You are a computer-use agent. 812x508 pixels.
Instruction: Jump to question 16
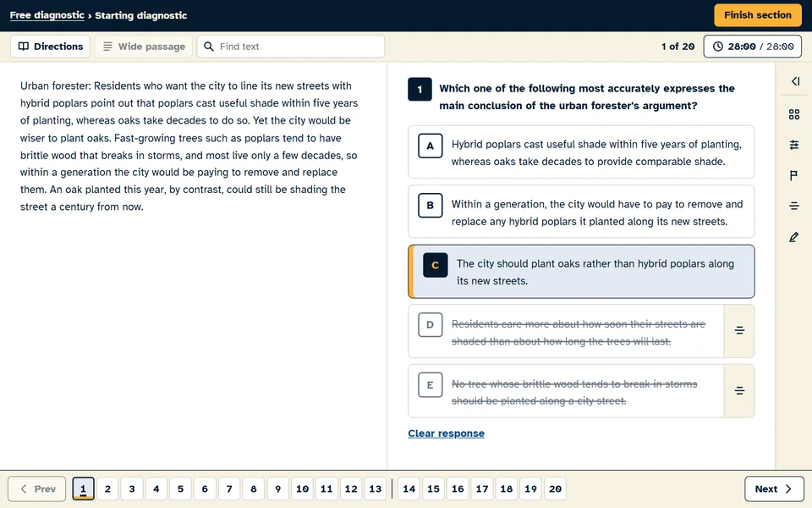(x=458, y=489)
